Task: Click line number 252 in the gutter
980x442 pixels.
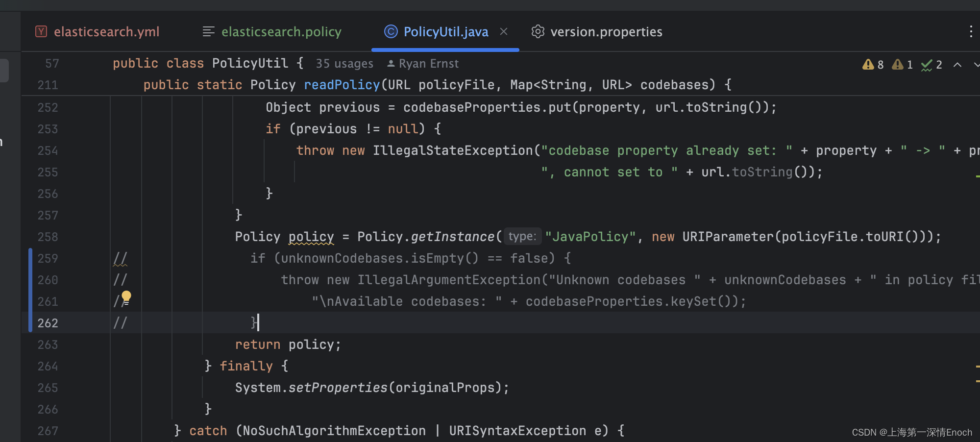Action: (x=48, y=107)
